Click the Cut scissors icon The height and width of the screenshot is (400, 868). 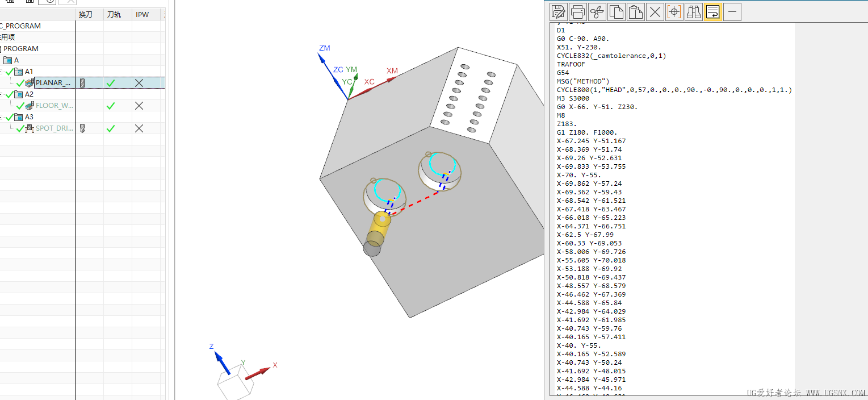(x=597, y=11)
